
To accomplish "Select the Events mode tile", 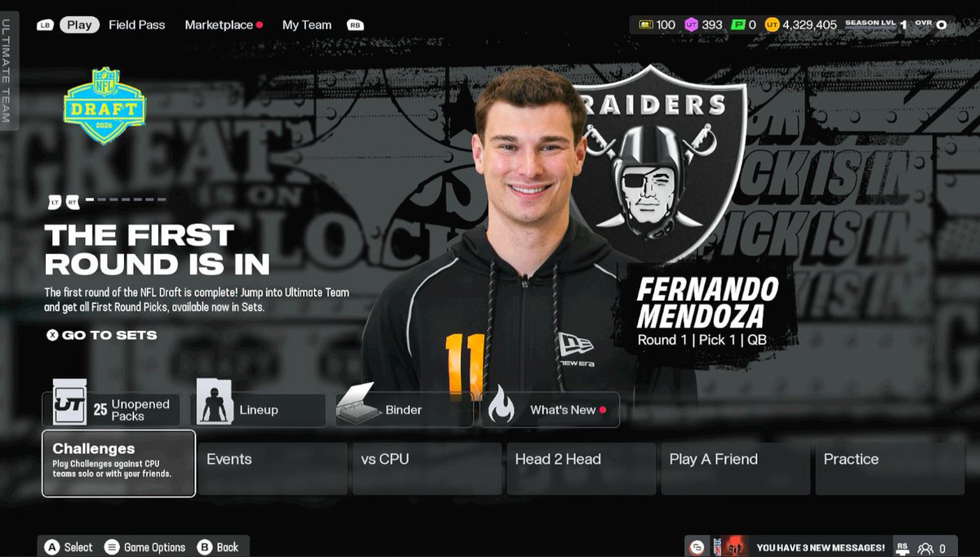I will coord(273,468).
